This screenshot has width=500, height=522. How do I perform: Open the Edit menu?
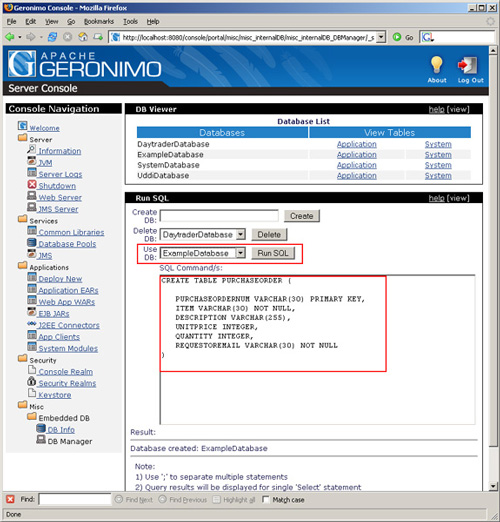(x=31, y=22)
